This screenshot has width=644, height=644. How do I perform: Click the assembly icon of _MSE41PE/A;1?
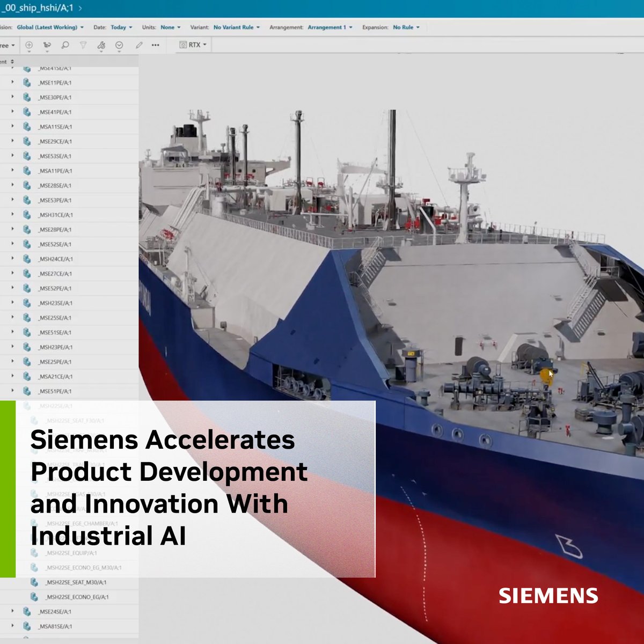click(26, 112)
